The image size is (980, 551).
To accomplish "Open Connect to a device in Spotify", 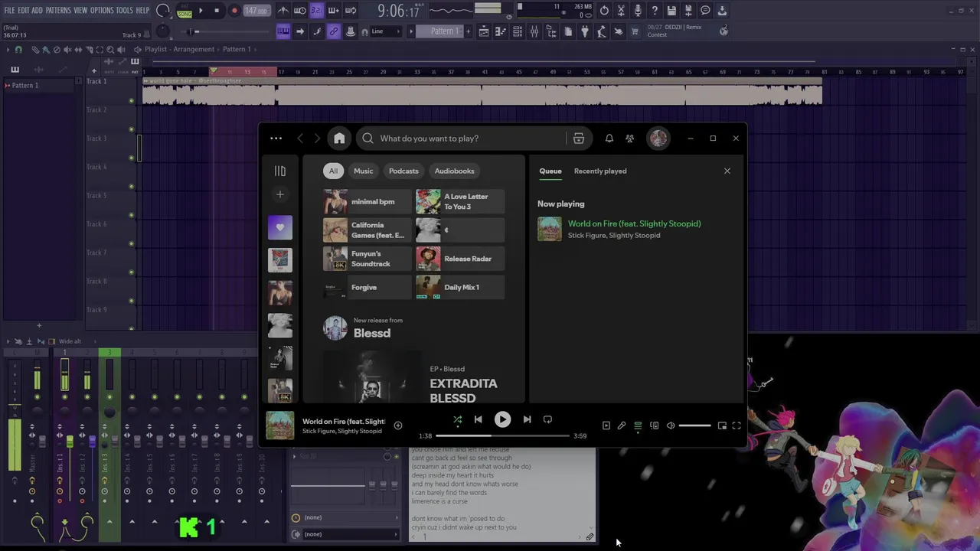I will pyautogui.click(x=655, y=425).
